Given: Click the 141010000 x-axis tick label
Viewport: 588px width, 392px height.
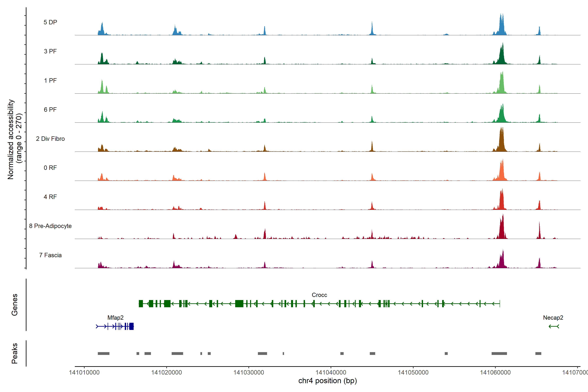Looking at the screenshot, I should click(84, 373).
